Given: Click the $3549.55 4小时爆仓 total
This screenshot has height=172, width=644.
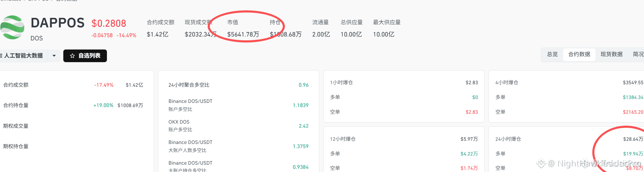Looking at the screenshot, I should click(633, 82).
